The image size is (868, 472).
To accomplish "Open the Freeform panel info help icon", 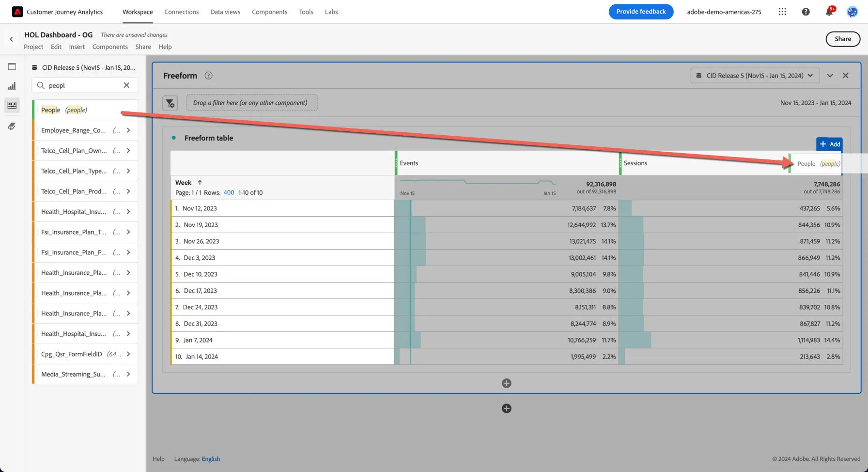I will tap(208, 76).
